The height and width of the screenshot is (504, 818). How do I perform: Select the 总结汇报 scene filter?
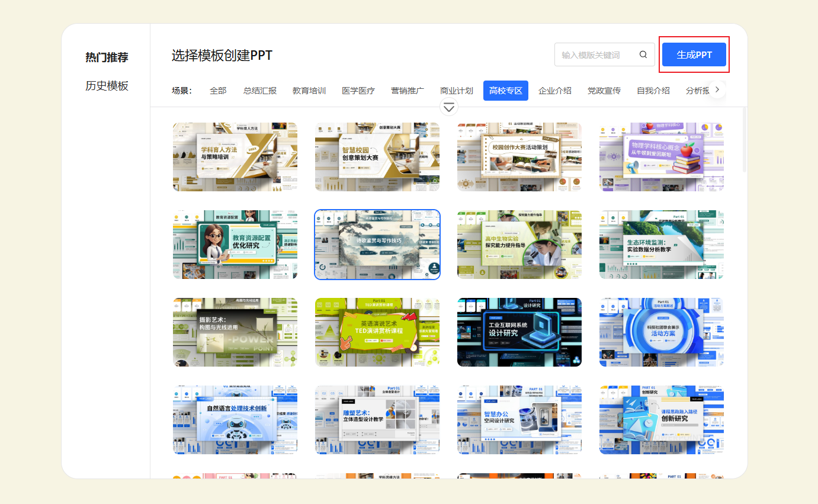[260, 91]
